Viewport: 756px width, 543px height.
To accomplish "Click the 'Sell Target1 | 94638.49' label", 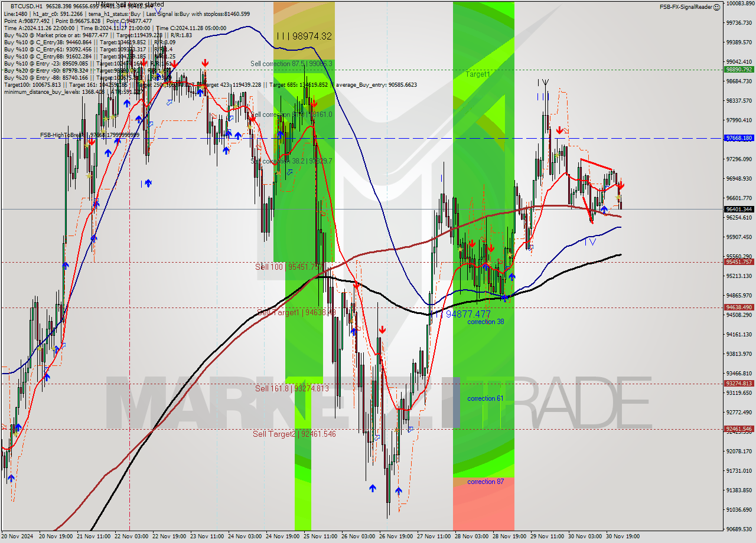I will (296, 312).
